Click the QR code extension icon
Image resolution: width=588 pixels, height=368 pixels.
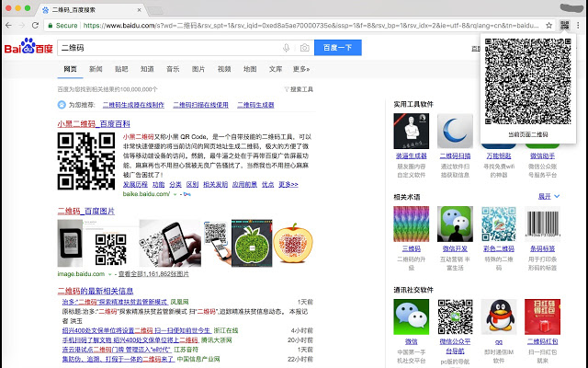(x=565, y=25)
